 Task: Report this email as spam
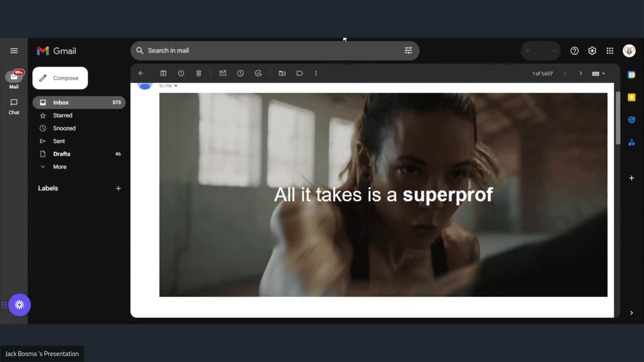coord(181,73)
